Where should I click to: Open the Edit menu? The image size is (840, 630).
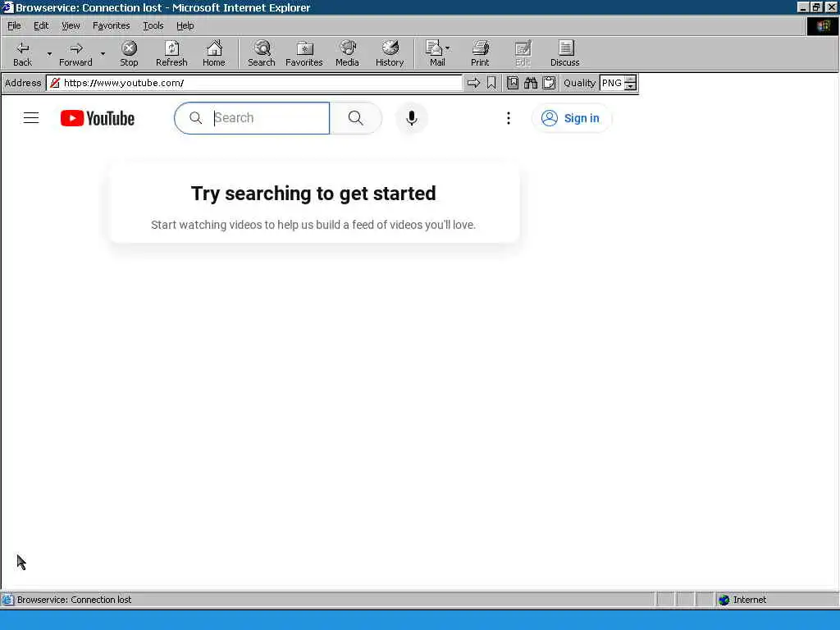41,25
